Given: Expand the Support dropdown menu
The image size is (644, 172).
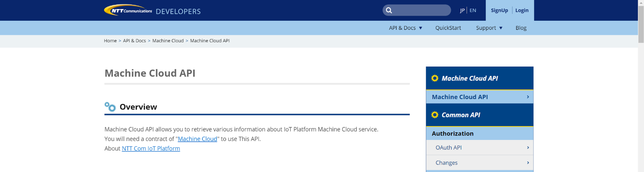Looking at the screenshot, I should pyautogui.click(x=489, y=28).
